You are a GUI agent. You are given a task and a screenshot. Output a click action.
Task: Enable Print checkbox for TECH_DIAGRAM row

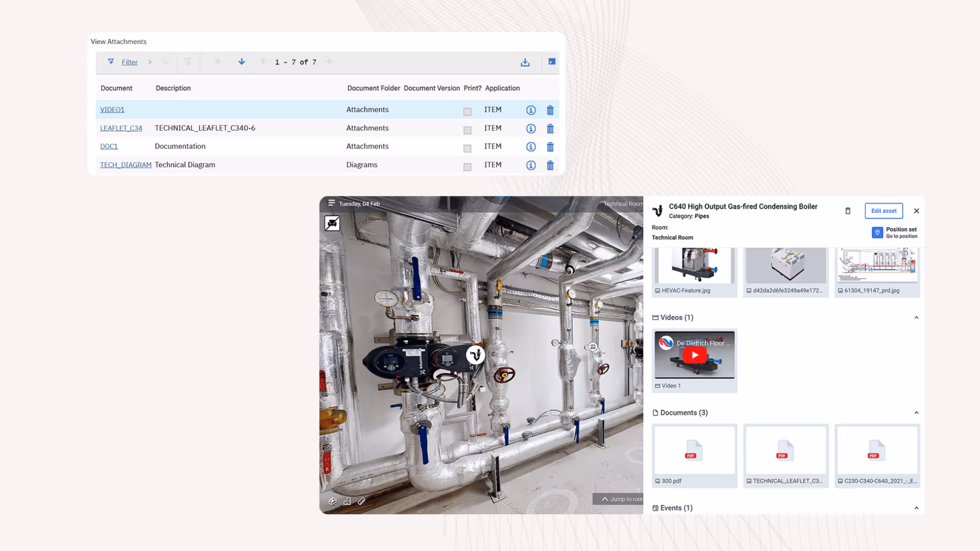click(x=467, y=167)
